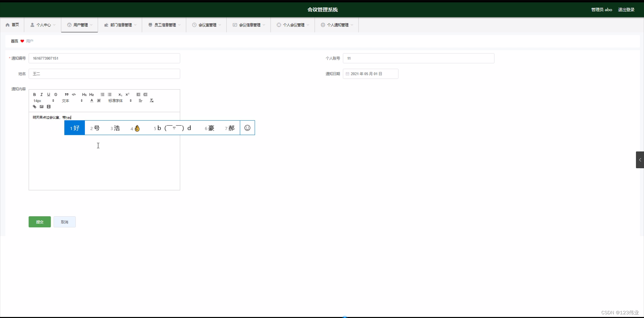Insert a blockquote
The image size is (644, 318).
click(x=66, y=94)
